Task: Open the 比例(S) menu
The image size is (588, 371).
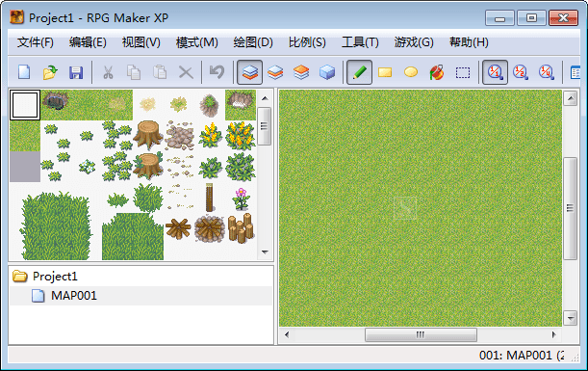Action: 307,42
